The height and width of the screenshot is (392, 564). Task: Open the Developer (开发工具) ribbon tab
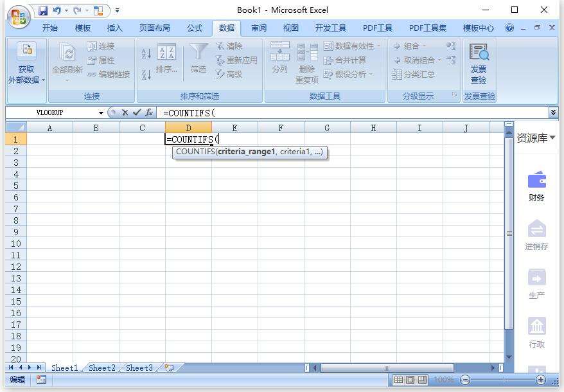click(331, 28)
